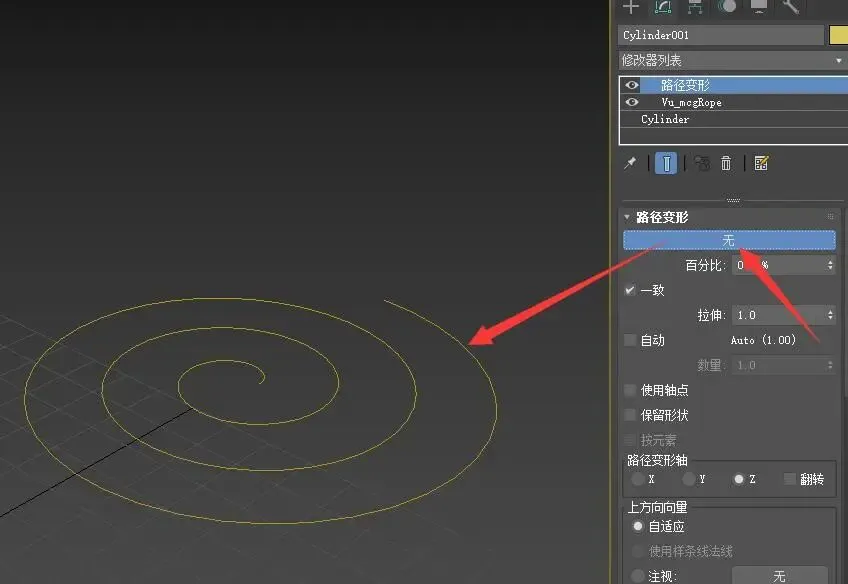Uncheck the 一致 checkbox
The image size is (848, 584).
(x=630, y=290)
